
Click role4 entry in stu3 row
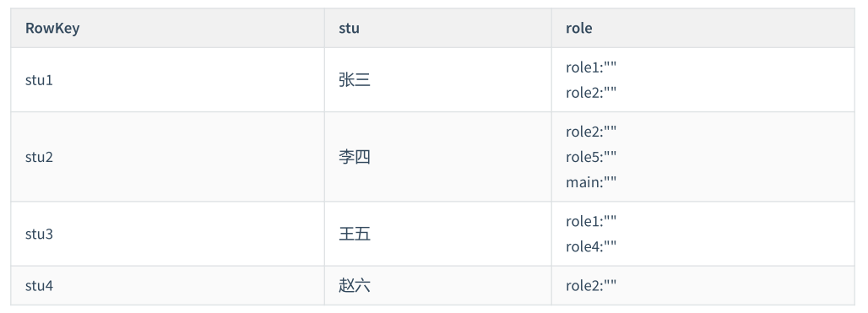591,246
